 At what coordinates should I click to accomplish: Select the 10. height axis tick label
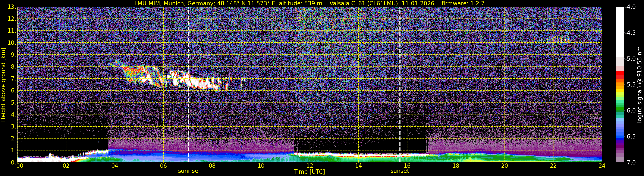12,43
